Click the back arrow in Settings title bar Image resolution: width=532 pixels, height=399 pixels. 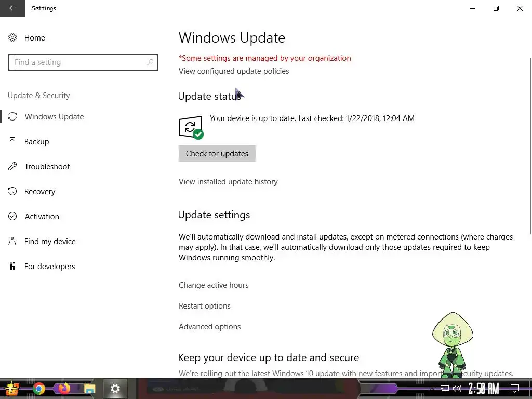[12, 8]
